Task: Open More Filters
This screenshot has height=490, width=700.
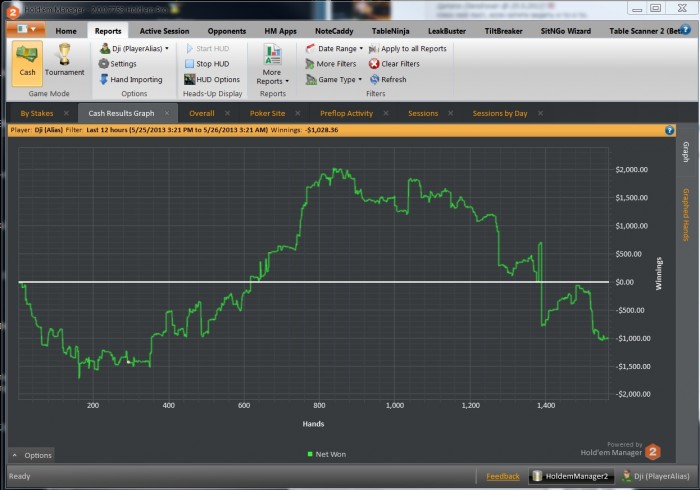Action: click(x=331, y=64)
